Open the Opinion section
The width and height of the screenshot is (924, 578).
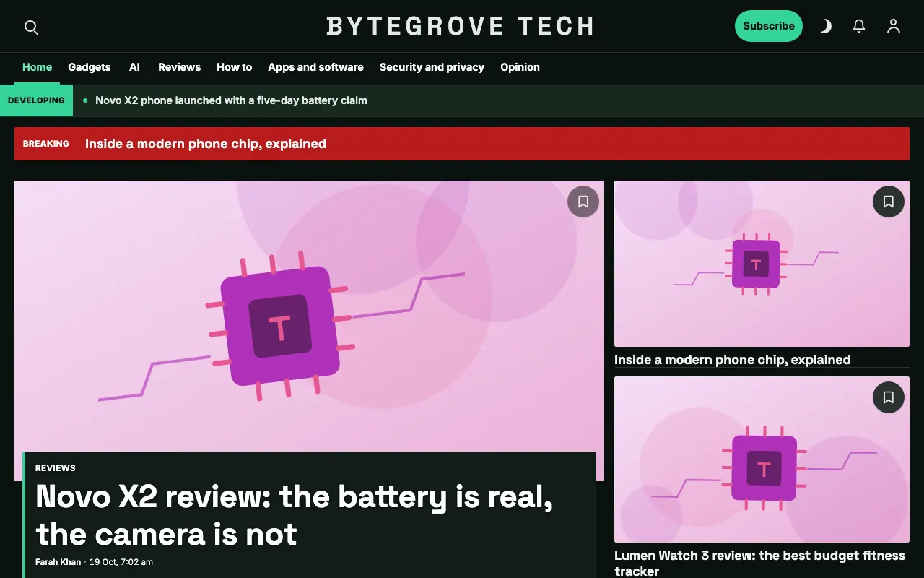(x=520, y=67)
